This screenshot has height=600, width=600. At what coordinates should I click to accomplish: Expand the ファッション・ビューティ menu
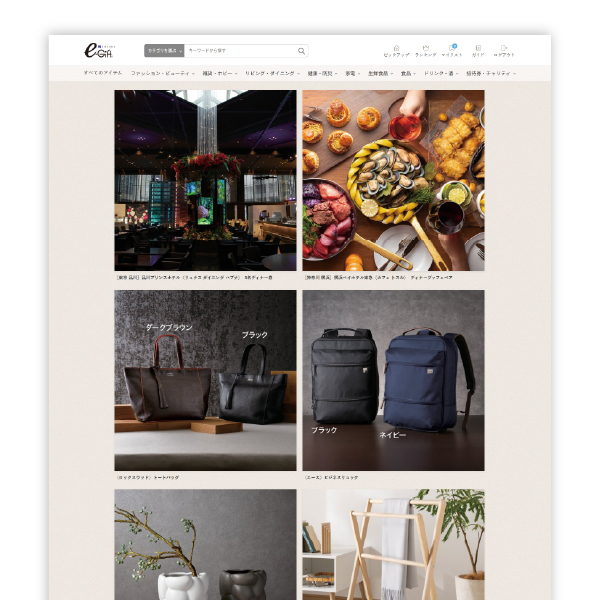point(163,73)
